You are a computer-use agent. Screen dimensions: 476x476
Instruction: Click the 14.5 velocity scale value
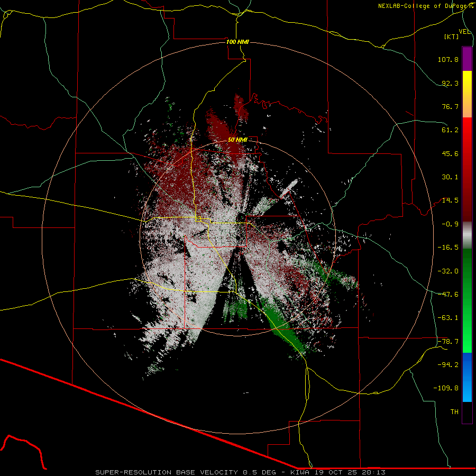[450, 200]
